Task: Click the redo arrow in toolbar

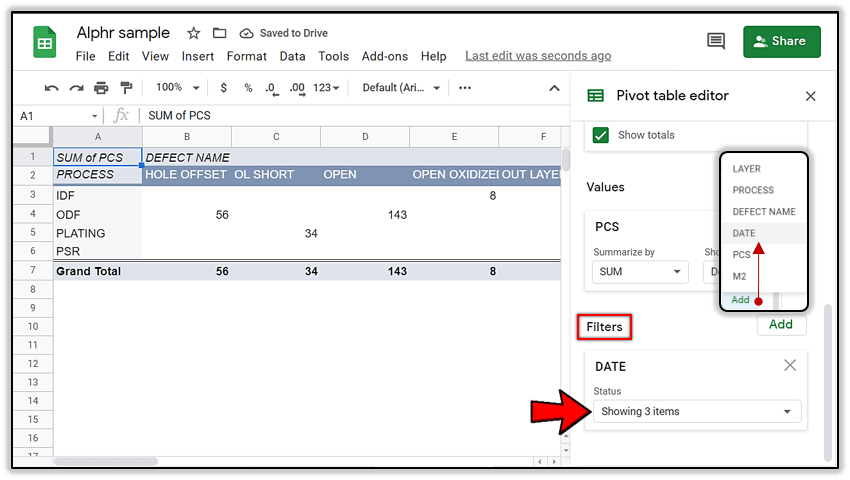Action: point(76,88)
